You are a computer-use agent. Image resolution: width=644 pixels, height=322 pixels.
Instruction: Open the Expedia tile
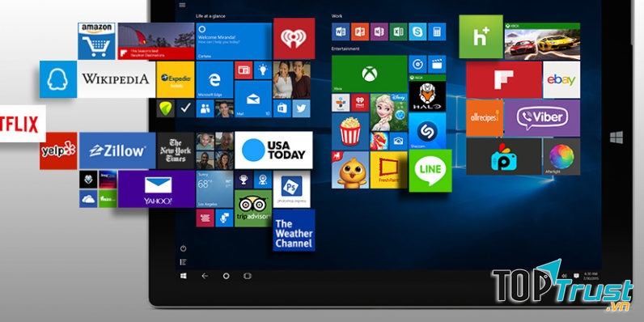(176, 79)
